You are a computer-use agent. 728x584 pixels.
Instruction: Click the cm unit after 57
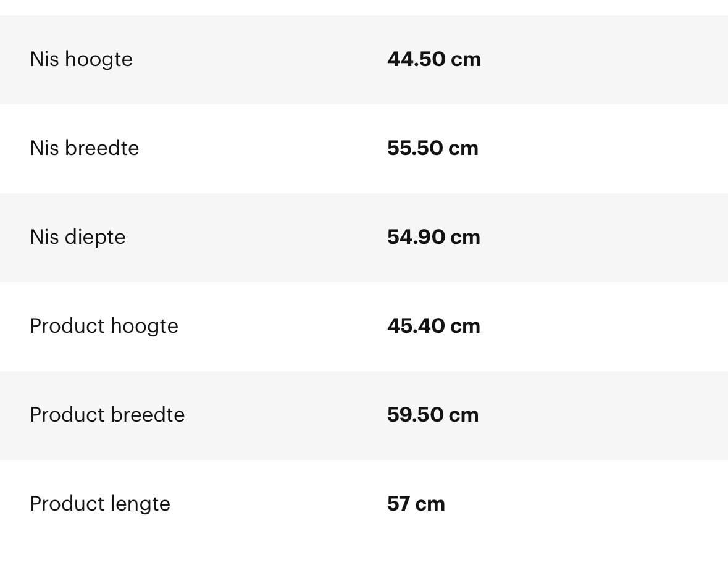pos(430,505)
